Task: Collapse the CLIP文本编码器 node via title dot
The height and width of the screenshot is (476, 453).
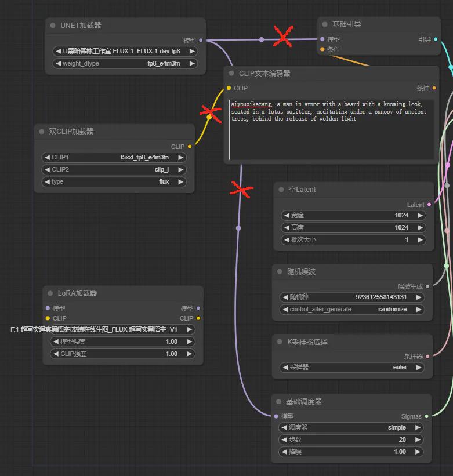Action: (231, 74)
